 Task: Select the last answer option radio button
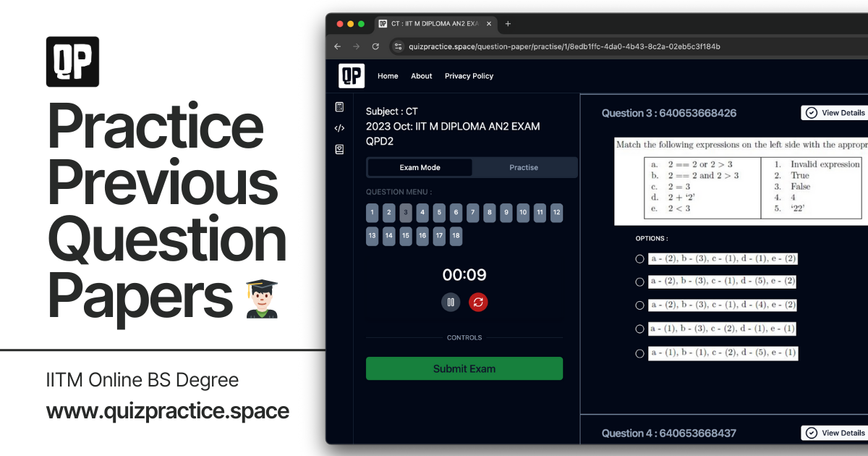639,353
